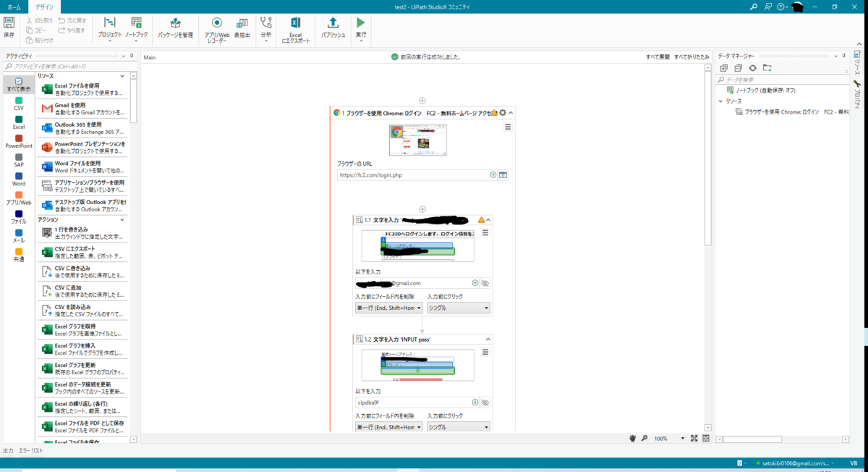Viewport: 868px width, 472px height.
Task: Click the search magnifier in the title bar
Action: (754, 7)
